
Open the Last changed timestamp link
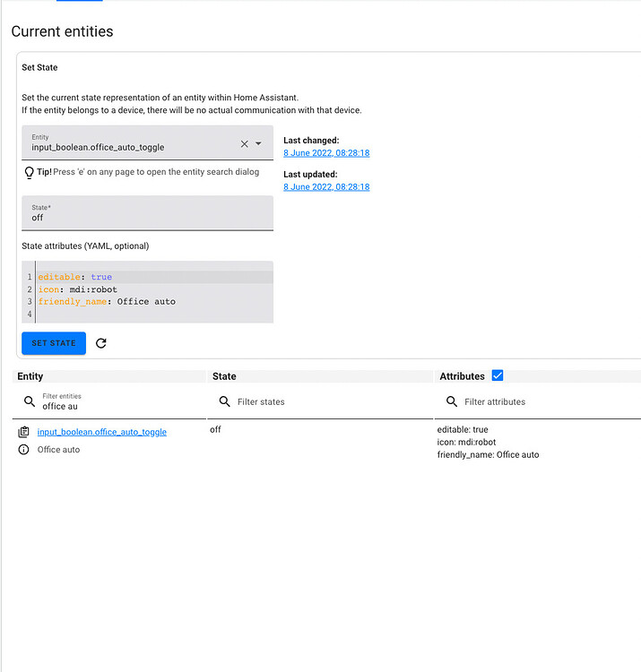coord(326,153)
